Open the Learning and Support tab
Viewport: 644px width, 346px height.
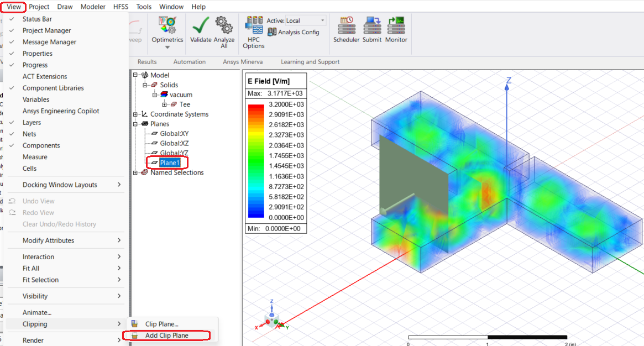(310, 62)
